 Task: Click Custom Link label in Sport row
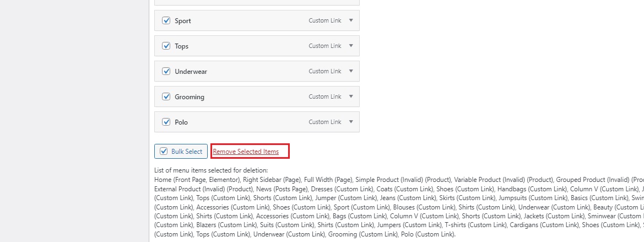(x=325, y=20)
